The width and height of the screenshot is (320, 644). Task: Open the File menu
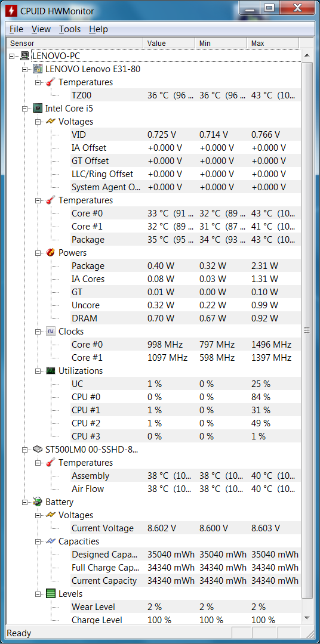[x=17, y=29]
